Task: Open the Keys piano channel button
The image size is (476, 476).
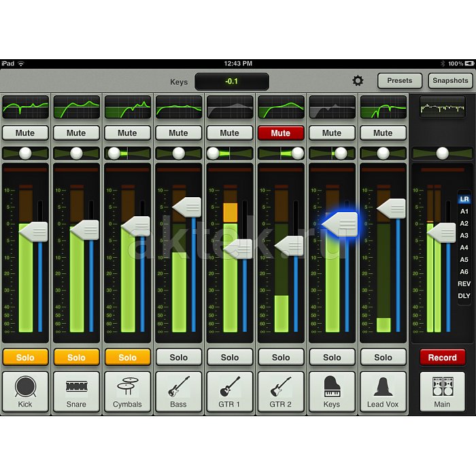Action: click(332, 392)
